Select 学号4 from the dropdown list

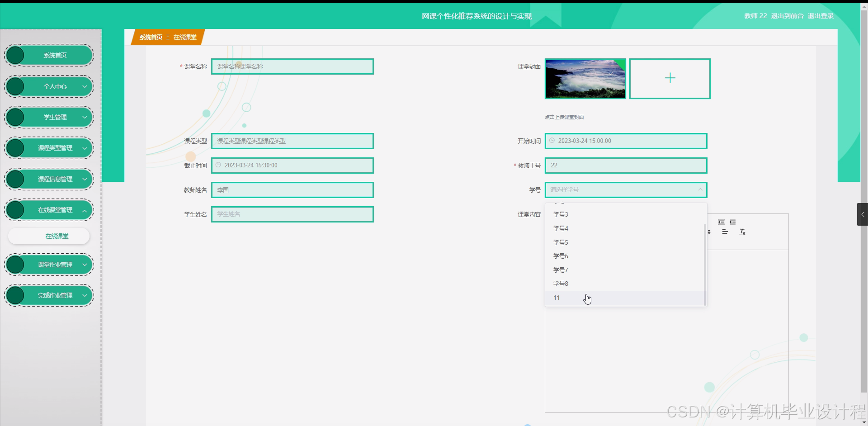625,228
